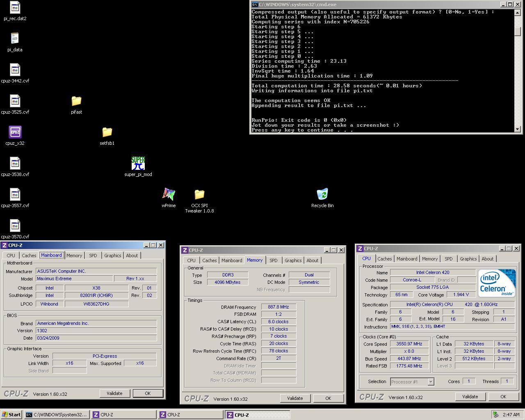
Task: Open About tab in Mainboard CPU-Z window
Action: coord(132,256)
